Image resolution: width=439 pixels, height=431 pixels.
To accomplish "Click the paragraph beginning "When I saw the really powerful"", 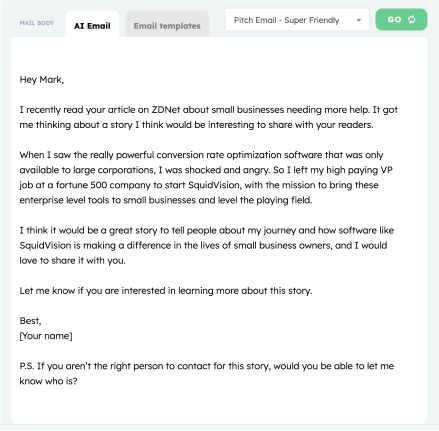I will [206, 177].
